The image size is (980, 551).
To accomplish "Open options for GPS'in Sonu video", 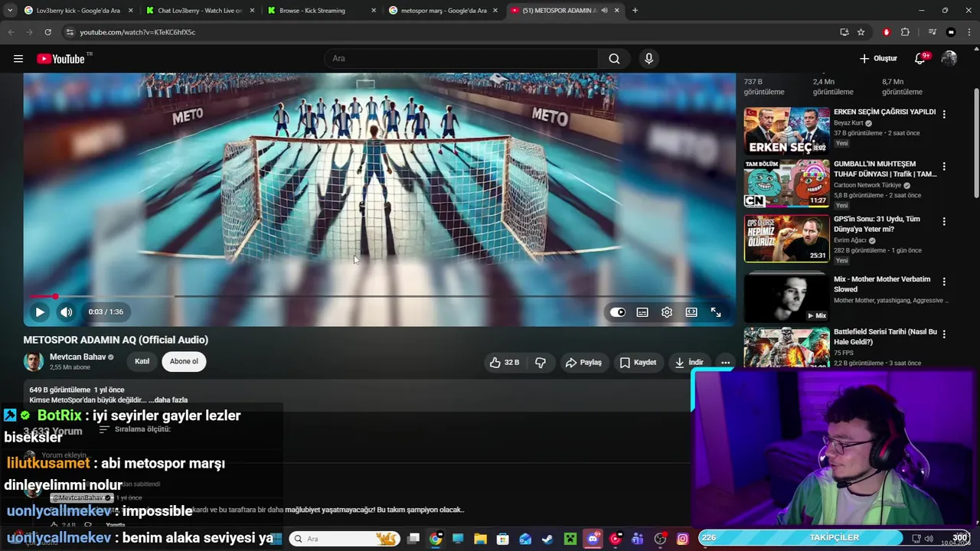I will coord(944,221).
